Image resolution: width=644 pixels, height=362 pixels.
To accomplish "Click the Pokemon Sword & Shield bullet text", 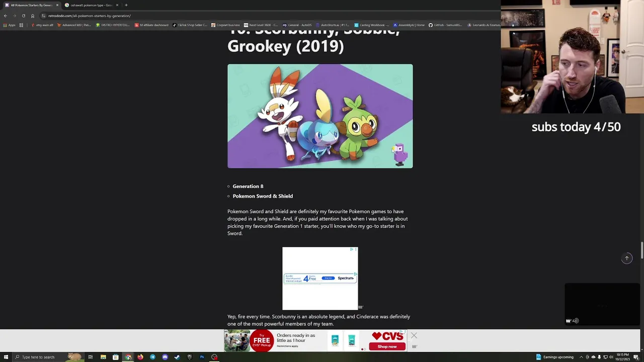I will [x=263, y=196].
